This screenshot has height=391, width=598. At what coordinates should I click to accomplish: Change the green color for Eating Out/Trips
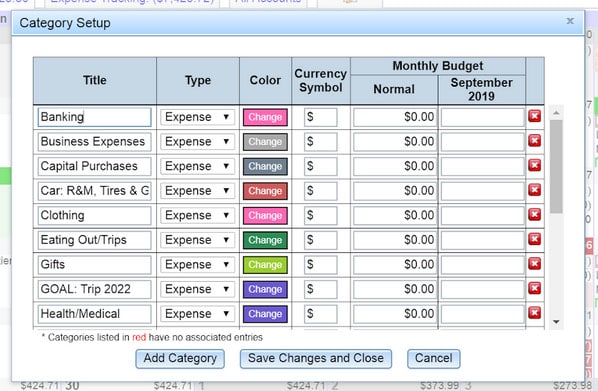(265, 240)
